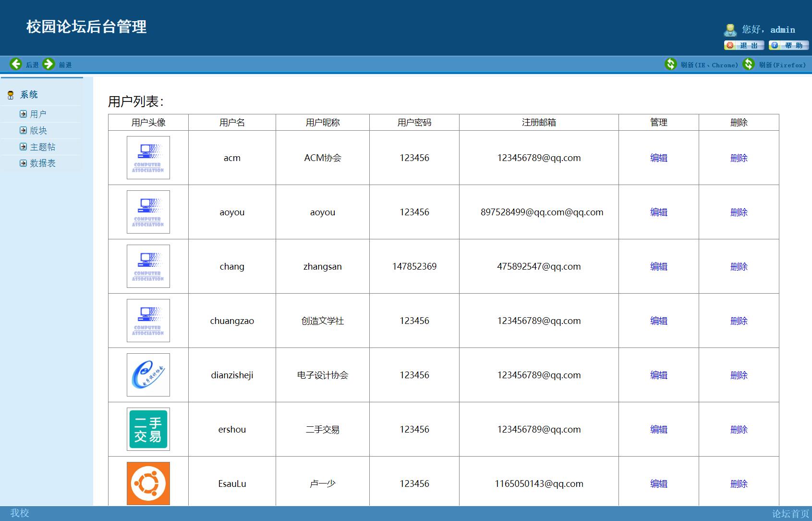Click the admin avatar icon in header
The height and width of the screenshot is (521, 812).
(730, 29)
